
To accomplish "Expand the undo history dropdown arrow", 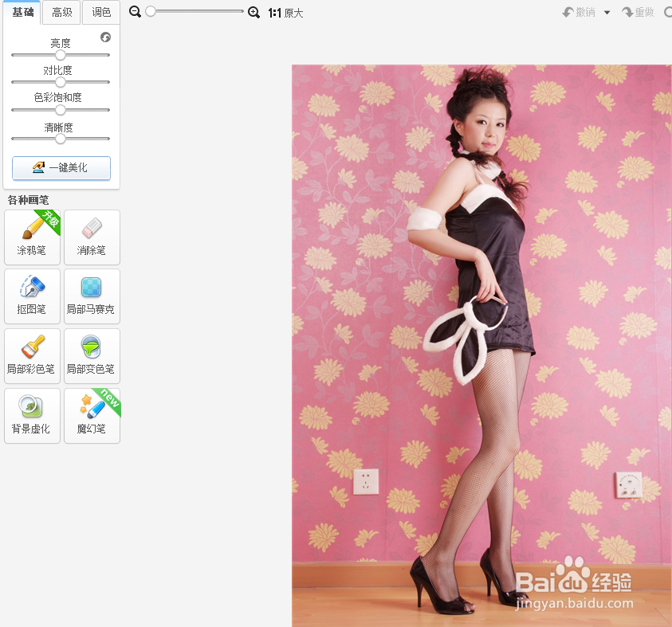I will 607,13.
